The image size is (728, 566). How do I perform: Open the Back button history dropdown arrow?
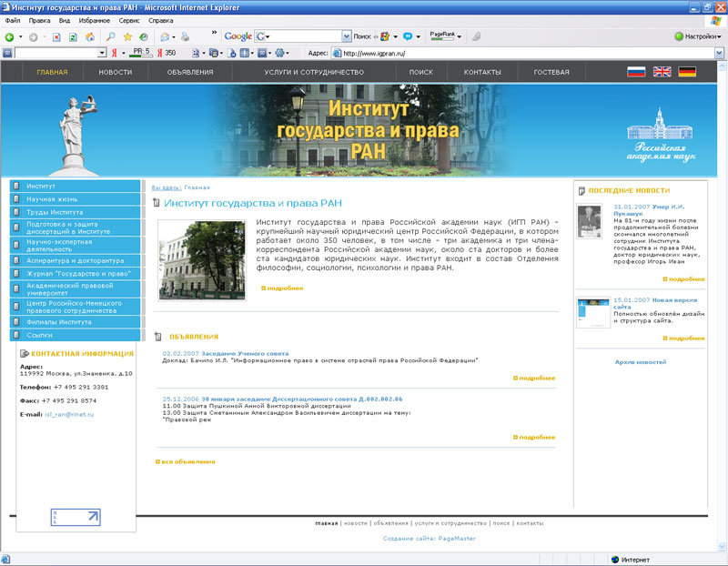20,37
